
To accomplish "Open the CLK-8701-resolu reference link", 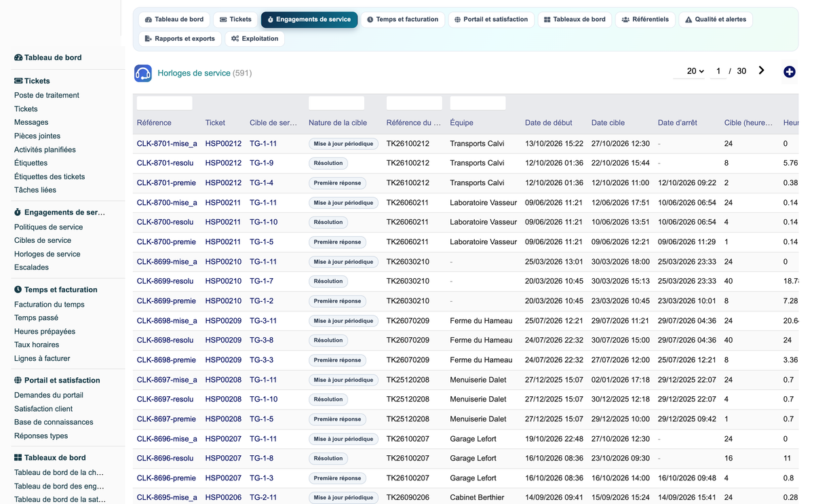I will pos(165,163).
